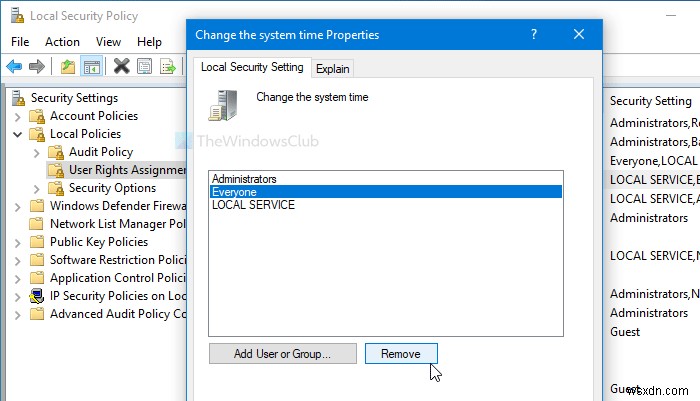Expand the Windows Defender Firewall node
This screenshot has height=401, width=700.
17,207
